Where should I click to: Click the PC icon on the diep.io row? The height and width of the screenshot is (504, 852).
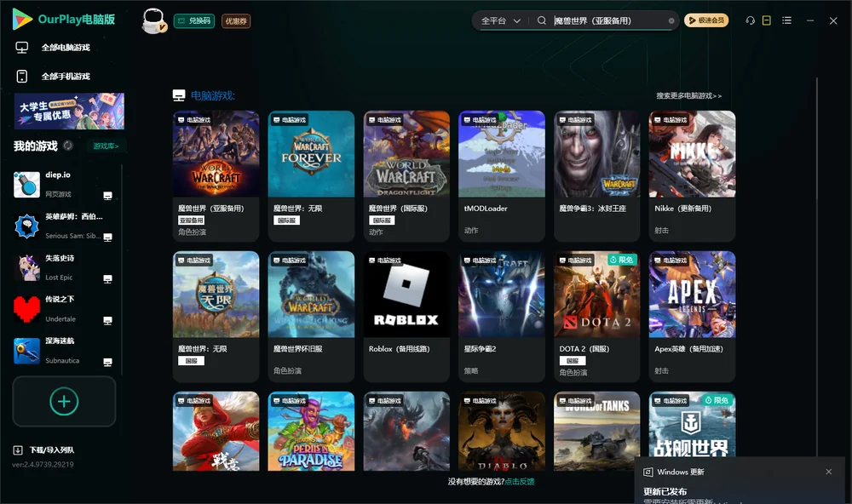point(107,196)
